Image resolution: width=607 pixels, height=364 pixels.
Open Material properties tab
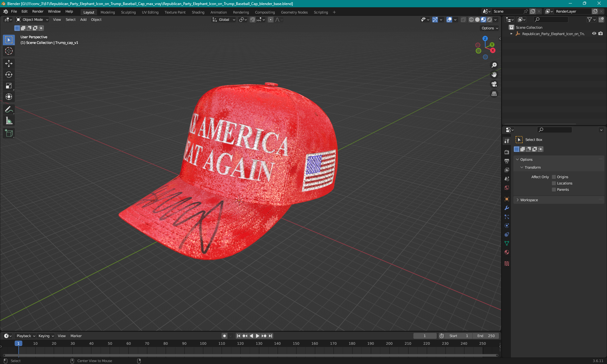coord(507,252)
